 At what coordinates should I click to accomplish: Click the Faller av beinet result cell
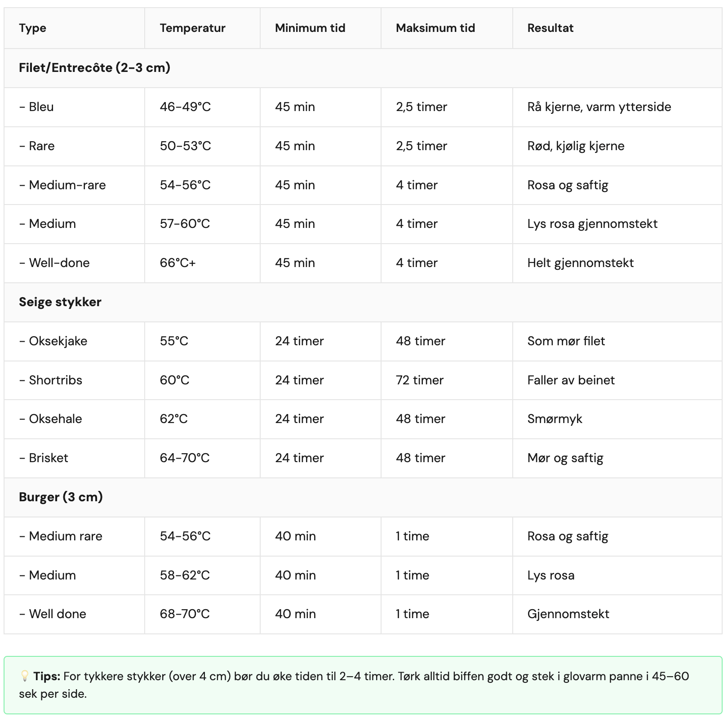tap(571, 380)
